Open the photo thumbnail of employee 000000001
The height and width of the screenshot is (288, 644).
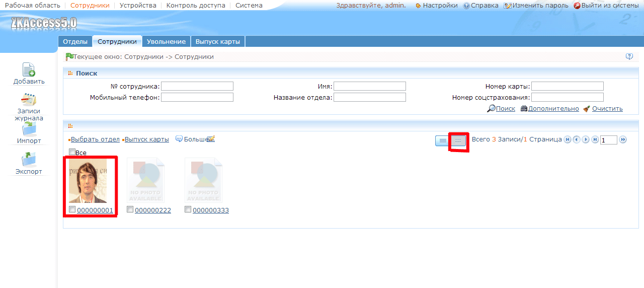[x=88, y=181]
